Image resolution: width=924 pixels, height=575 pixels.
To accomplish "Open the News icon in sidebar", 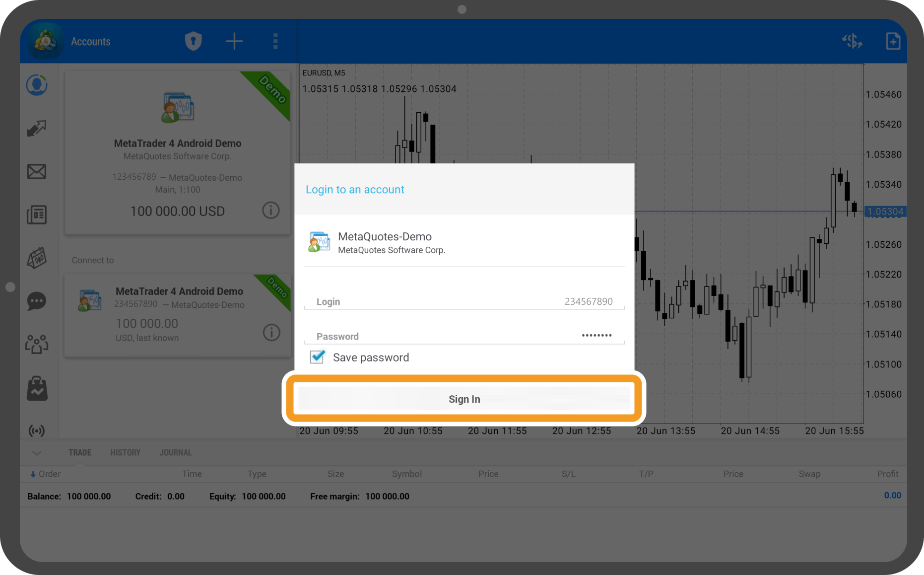I will pos(37,215).
